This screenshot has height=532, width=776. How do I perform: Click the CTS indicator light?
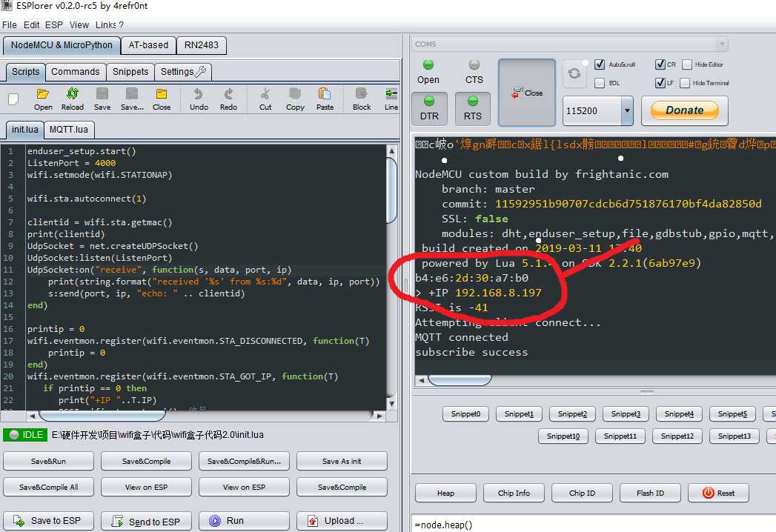(x=474, y=64)
